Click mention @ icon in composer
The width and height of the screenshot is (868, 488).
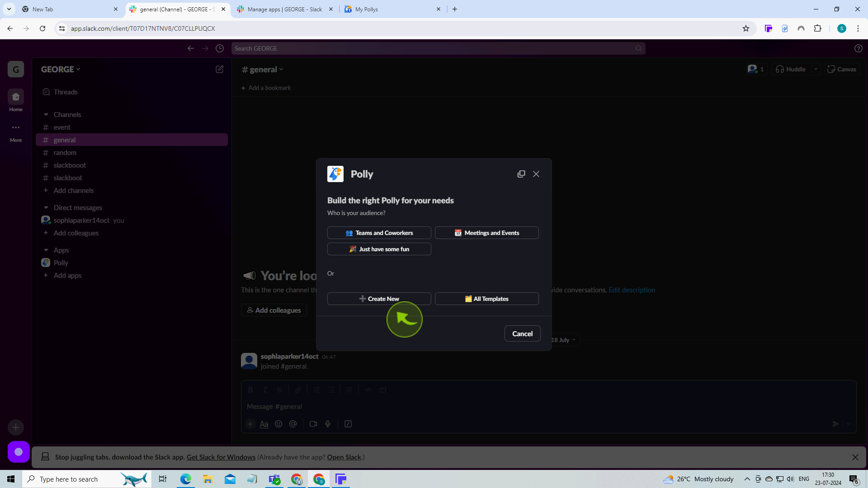293,424
